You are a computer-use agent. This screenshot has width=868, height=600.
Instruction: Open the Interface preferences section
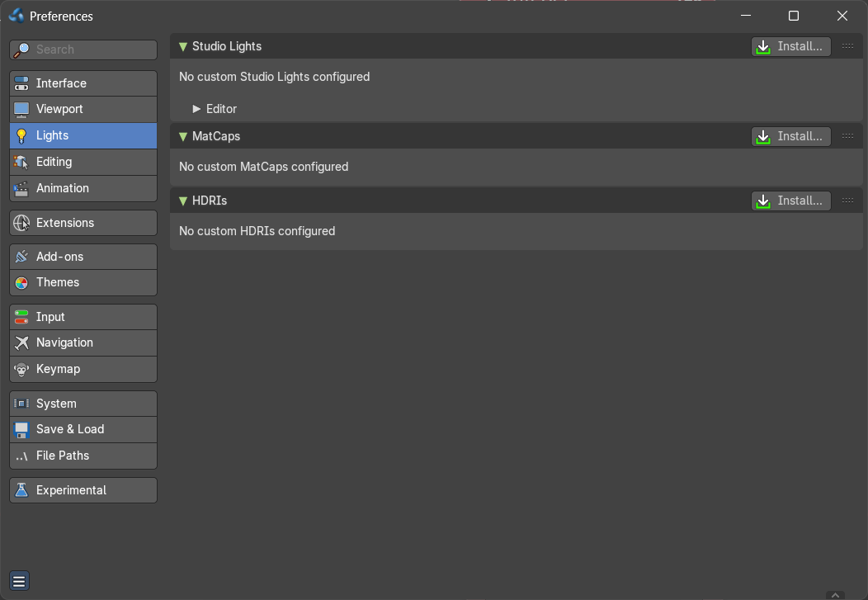tap(83, 83)
